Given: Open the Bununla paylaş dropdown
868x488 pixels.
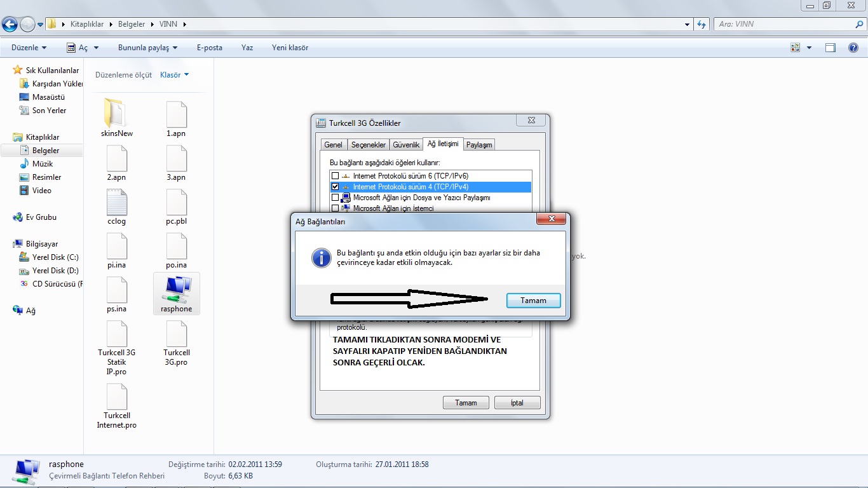Looking at the screenshot, I should (x=147, y=48).
